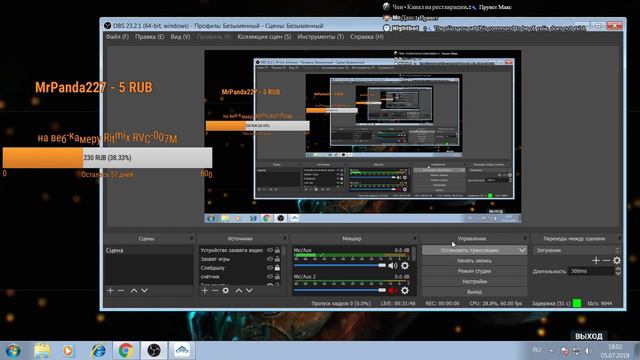Open transition properties gear icon
This screenshot has height=360, width=640.
click(x=617, y=260)
